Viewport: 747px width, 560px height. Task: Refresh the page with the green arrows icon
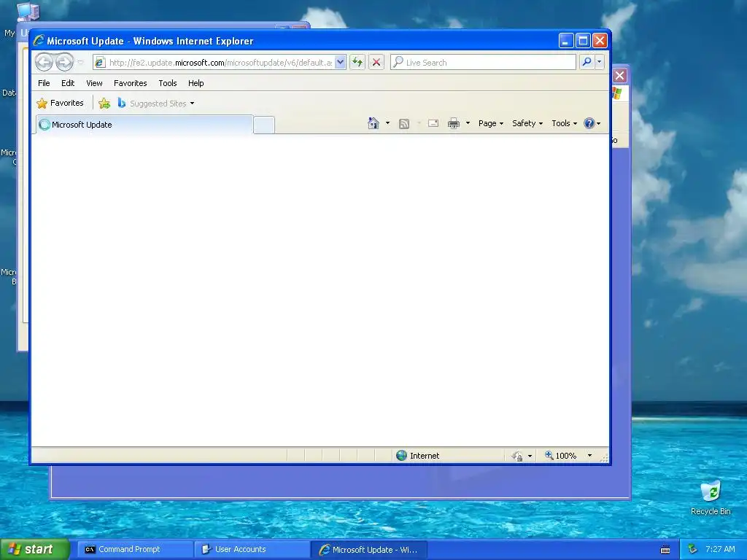coord(357,63)
